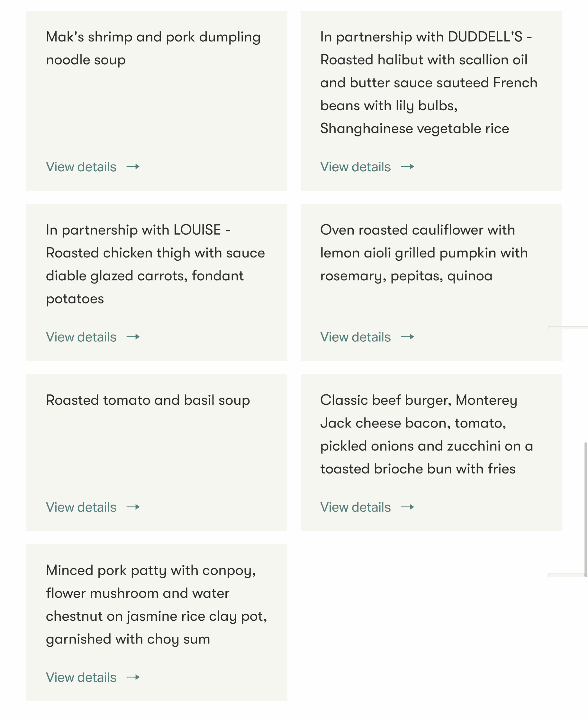Click arrow icon on minced pork patty card
Screen dimensions: 588x720
[133, 677]
